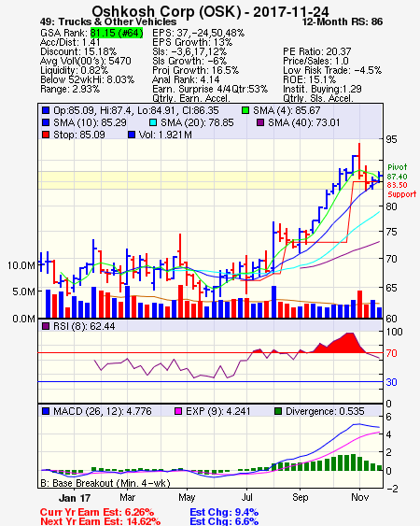
Task: Click the 'Qtrly. Earn. Accel.' label
Action: [191, 98]
